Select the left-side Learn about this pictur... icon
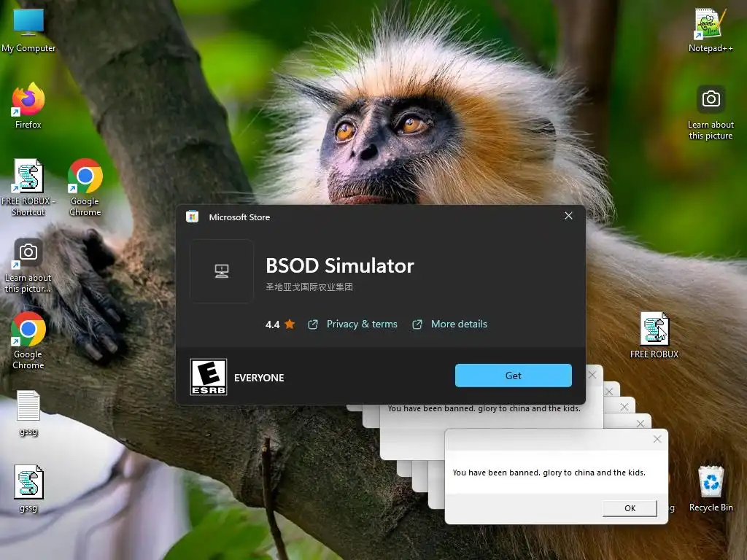747x560 pixels. tap(28, 265)
